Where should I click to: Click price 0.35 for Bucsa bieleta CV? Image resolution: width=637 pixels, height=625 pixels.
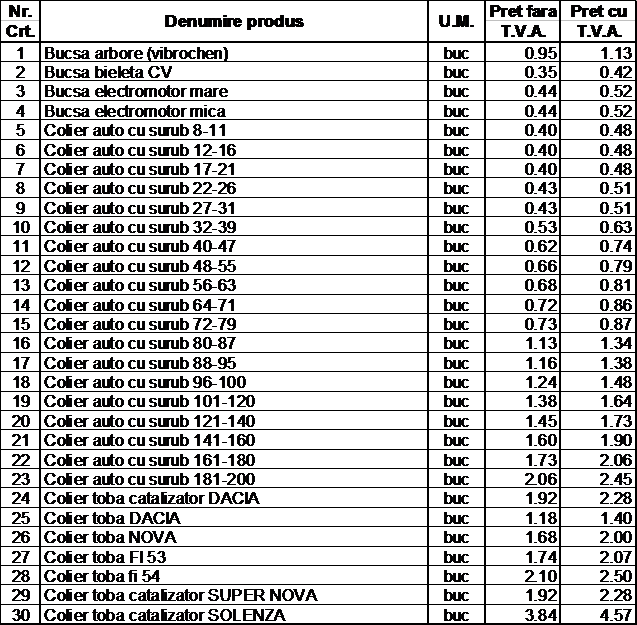click(541, 72)
